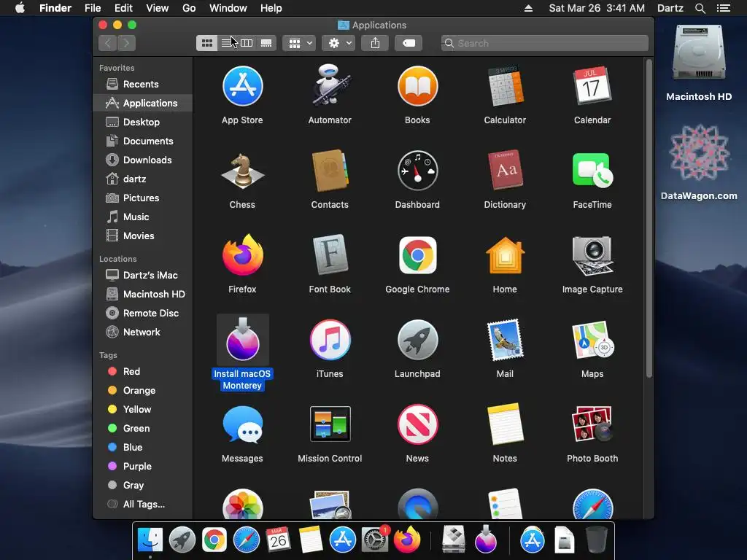Select the Dictionary app icon

(x=505, y=171)
